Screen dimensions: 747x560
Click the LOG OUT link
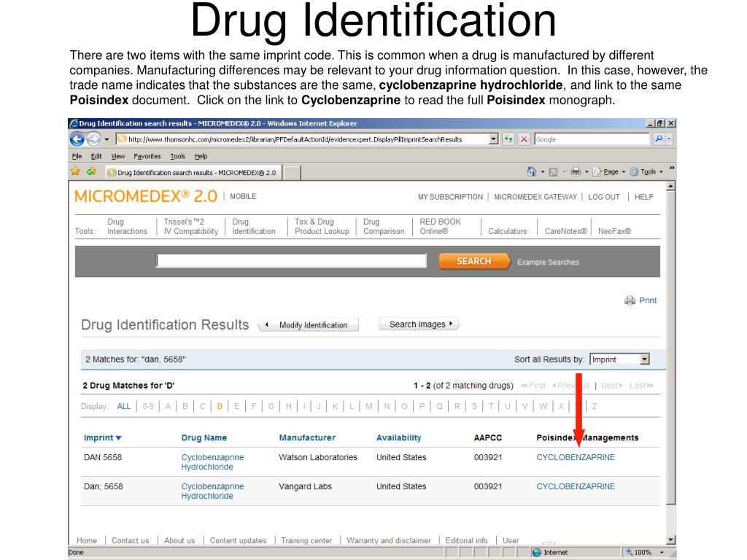click(x=604, y=197)
